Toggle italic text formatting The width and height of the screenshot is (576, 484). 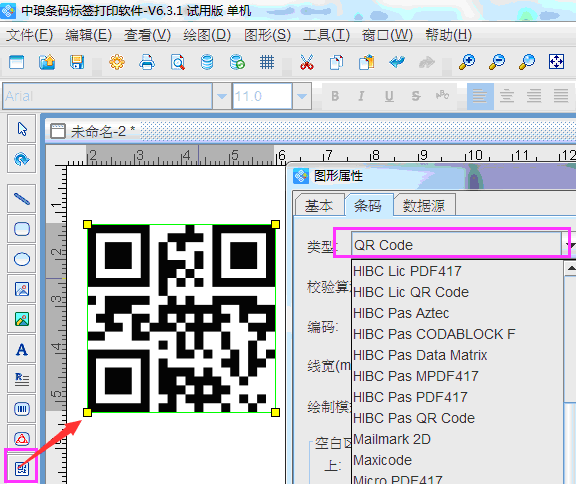pos(361,96)
